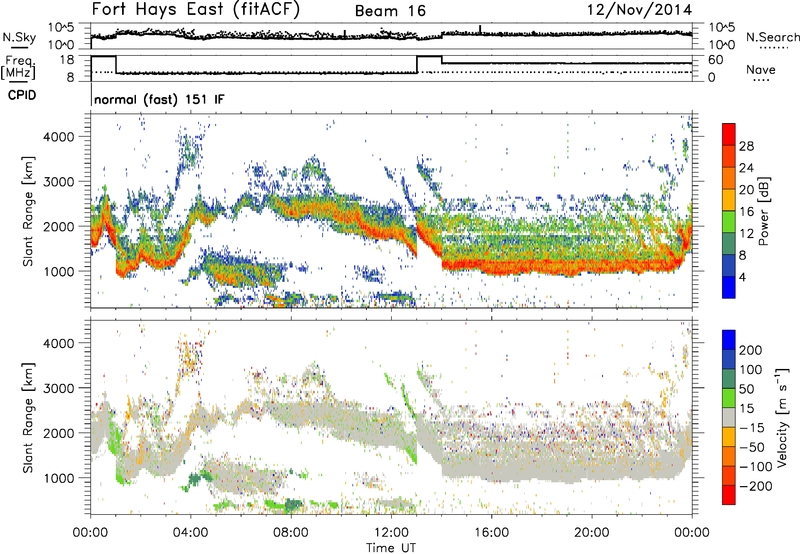Click the velocity colorbar value '-200'

(756, 486)
